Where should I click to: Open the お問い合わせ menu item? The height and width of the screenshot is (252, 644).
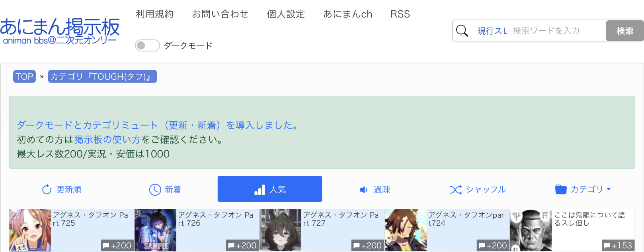(x=220, y=14)
